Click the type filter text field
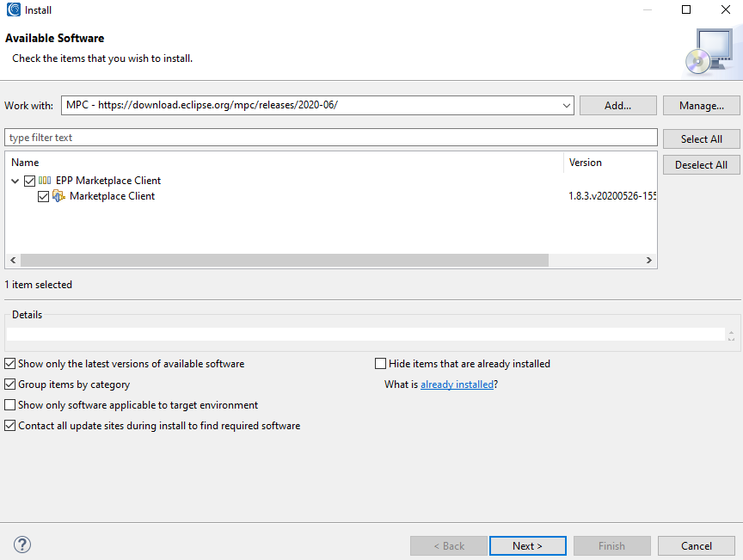 331,138
